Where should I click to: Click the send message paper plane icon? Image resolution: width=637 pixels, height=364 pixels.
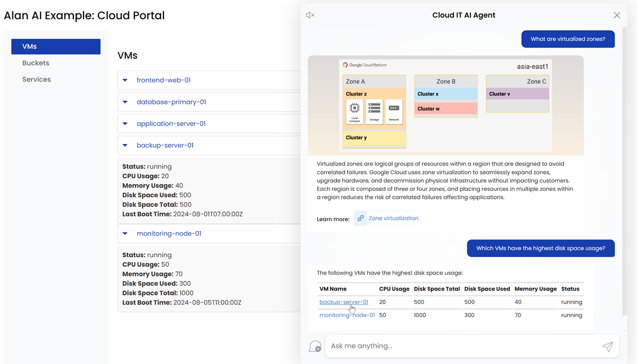point(607,346)
